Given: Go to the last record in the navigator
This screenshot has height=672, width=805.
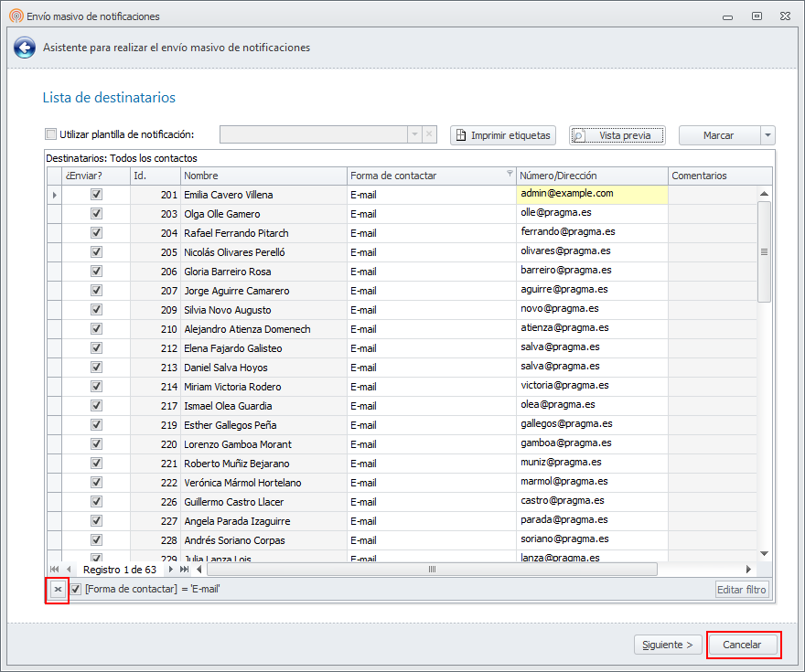Looking at the screenshot, I should point(185,570).
